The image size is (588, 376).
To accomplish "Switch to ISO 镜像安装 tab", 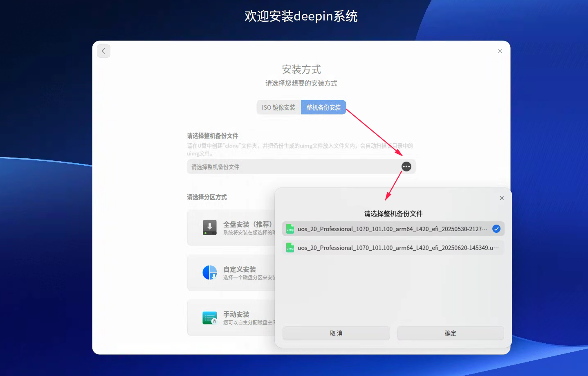I will click(x=279, y=107).
